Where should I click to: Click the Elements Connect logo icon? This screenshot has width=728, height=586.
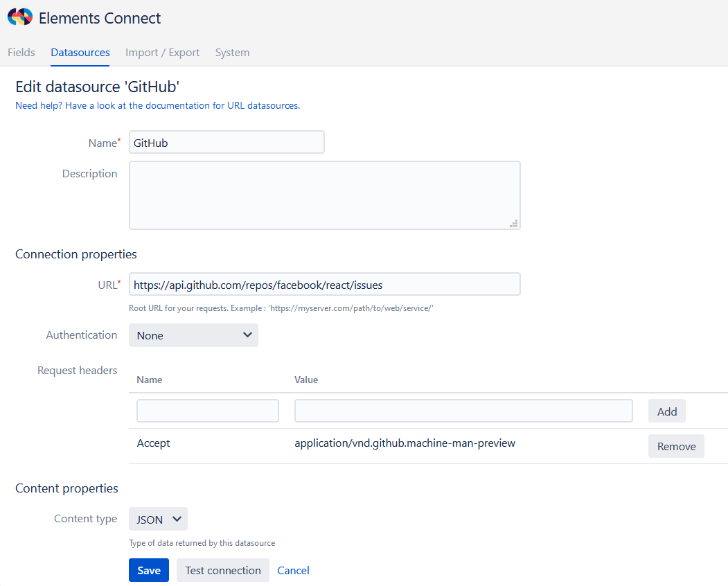point(20,17)
